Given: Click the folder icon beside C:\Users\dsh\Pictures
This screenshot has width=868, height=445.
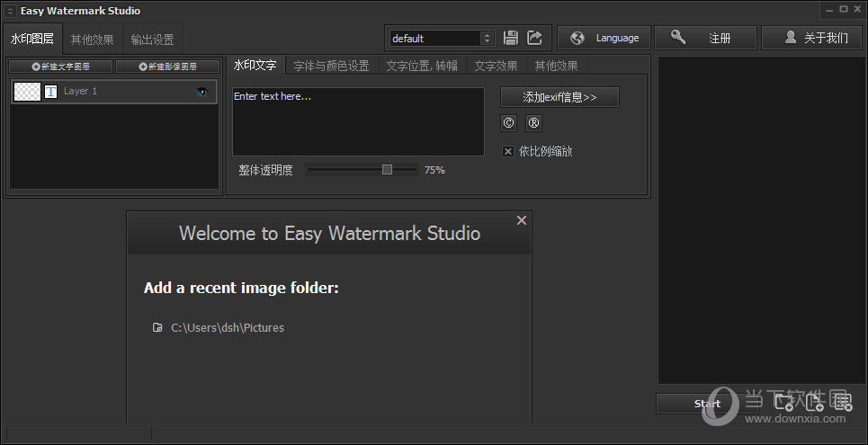Looking at the screenshot, I should point(157,327).
